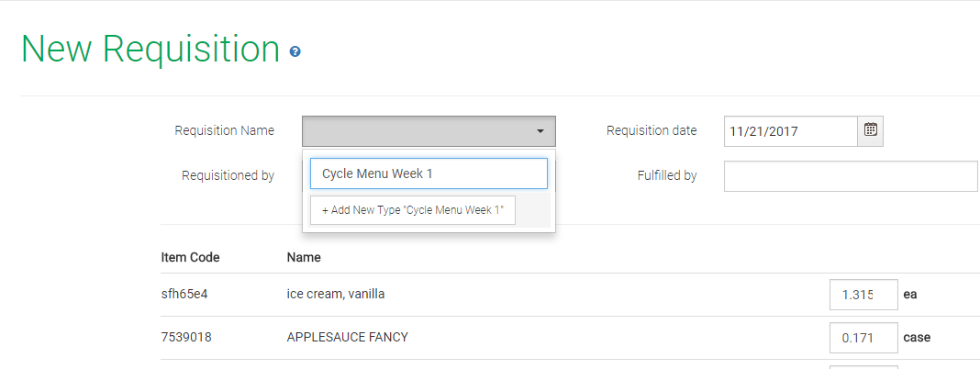Click the Requisitioned by label

228,175
